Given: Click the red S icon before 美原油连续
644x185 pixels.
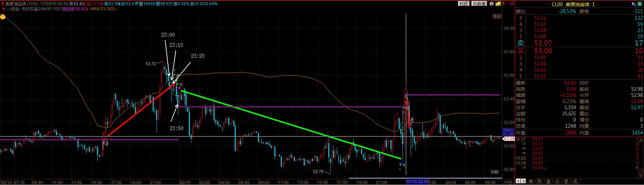Looking at the screenshot, I should coord(2,4).
